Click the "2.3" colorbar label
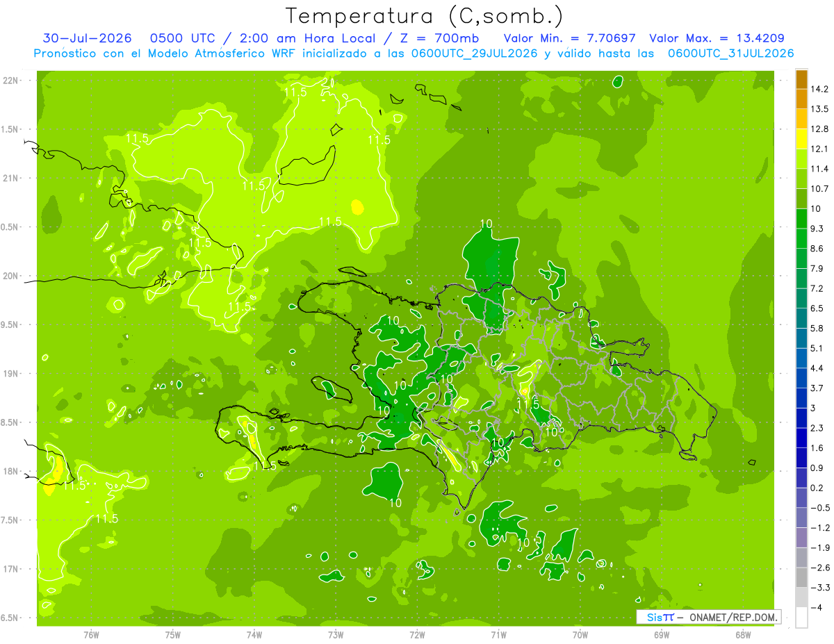This screenshot has width=834, height=644. pyautogui.click(x=817, y=428)
